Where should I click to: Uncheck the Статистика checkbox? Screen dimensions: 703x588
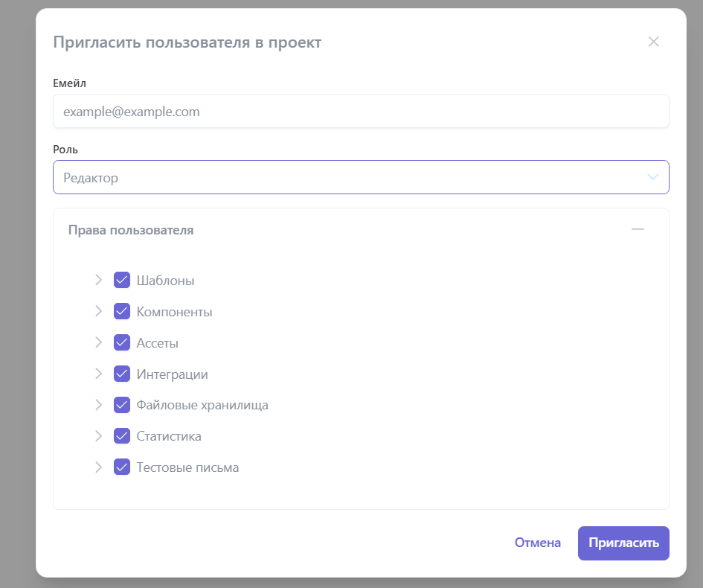[122, 436]
